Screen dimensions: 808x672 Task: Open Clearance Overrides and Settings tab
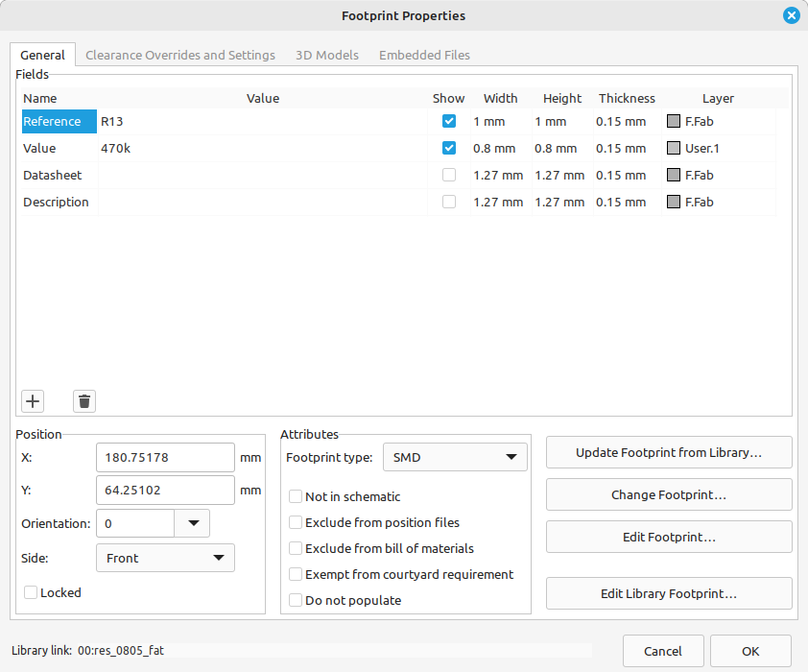point(180,55)
